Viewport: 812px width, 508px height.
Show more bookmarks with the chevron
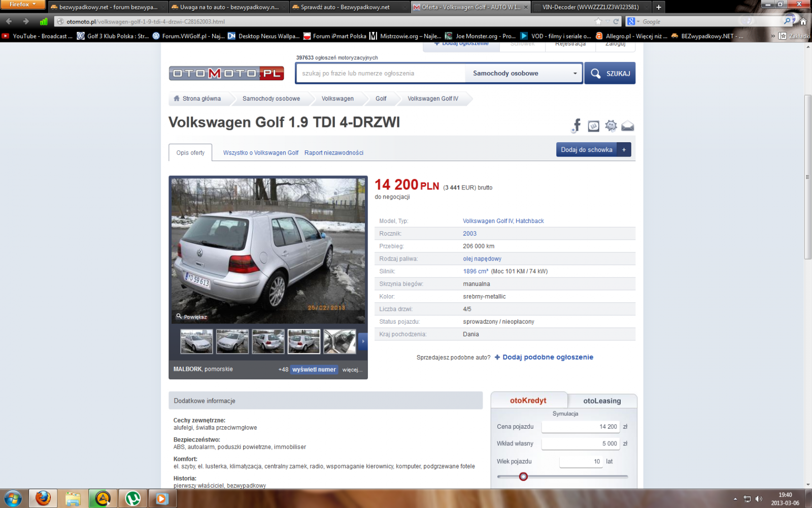(x=773, y=36)
